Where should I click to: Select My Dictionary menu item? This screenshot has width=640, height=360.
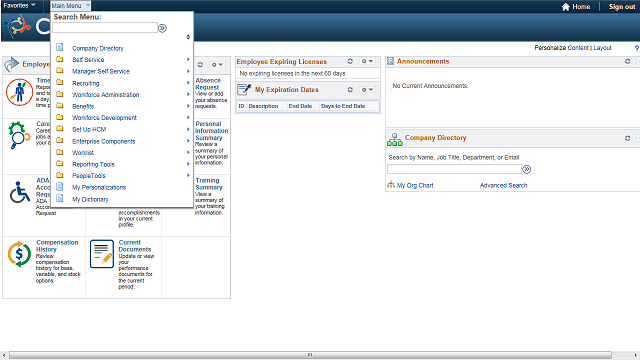90,199
